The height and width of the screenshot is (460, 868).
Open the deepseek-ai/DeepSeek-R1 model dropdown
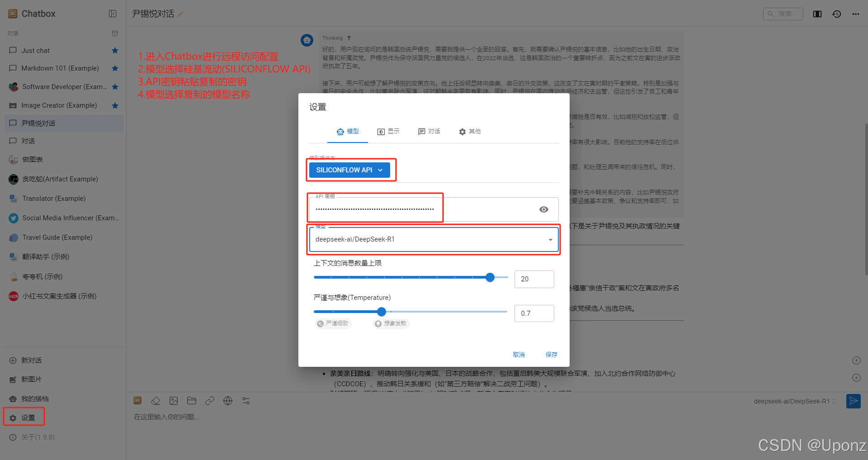pos(434,239)
